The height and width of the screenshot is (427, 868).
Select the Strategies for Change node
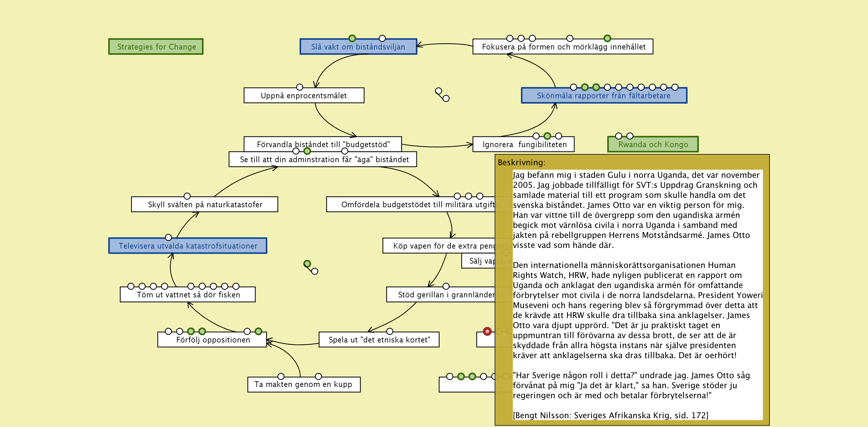click(156, 47)
